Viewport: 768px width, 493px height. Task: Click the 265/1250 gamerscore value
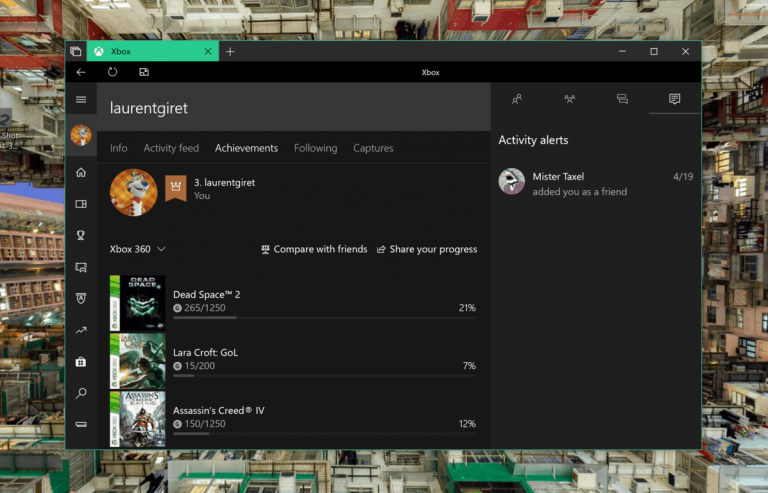[205, 308]
